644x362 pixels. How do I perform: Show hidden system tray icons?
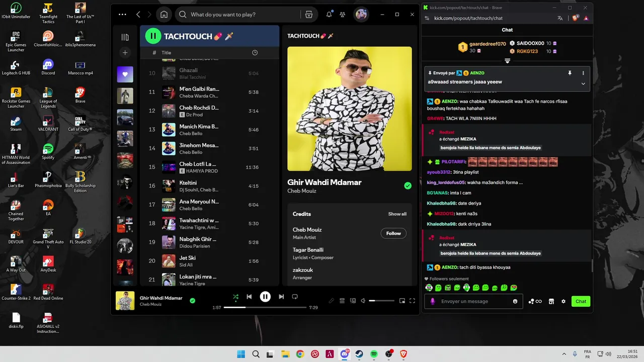click(563, 354)
